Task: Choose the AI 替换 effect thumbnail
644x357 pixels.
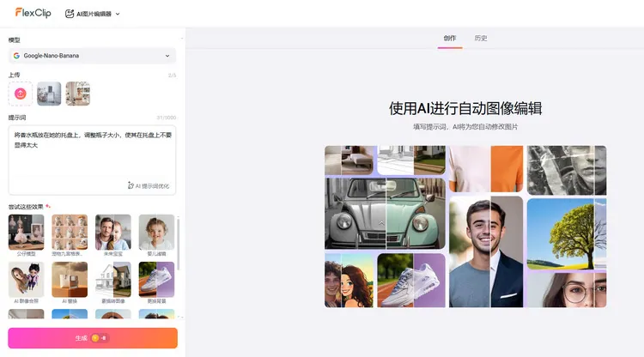Action: (70, 280)
